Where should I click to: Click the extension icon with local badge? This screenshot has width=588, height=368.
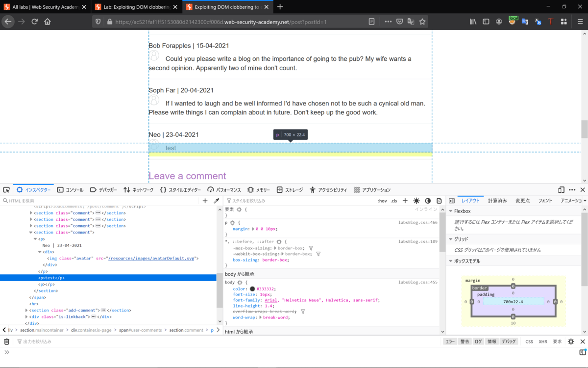(513, 21)
